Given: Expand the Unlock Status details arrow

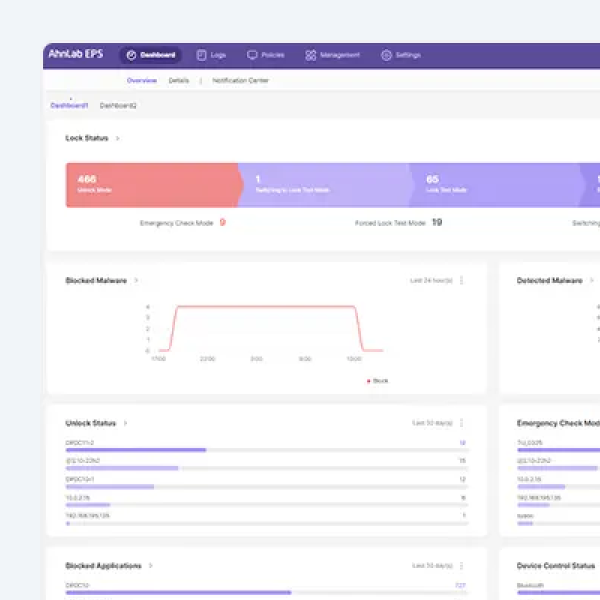Looking at the screenshot, I should (126, 423).
